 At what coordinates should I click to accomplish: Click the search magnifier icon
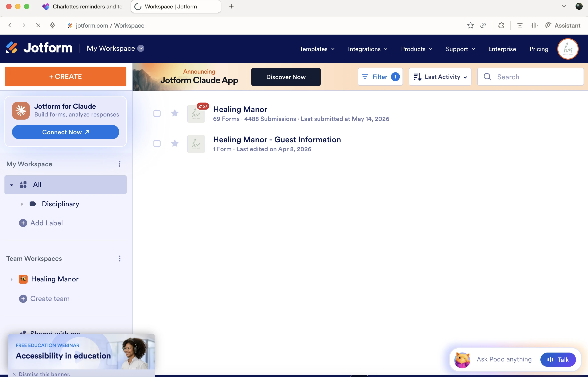pyautogui.click(x=487, y=77)
